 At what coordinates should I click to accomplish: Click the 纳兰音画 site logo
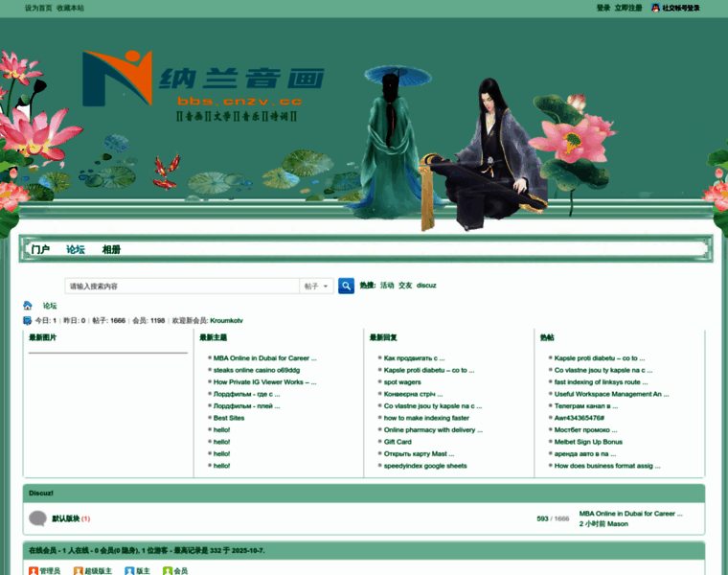pos(203,85)
